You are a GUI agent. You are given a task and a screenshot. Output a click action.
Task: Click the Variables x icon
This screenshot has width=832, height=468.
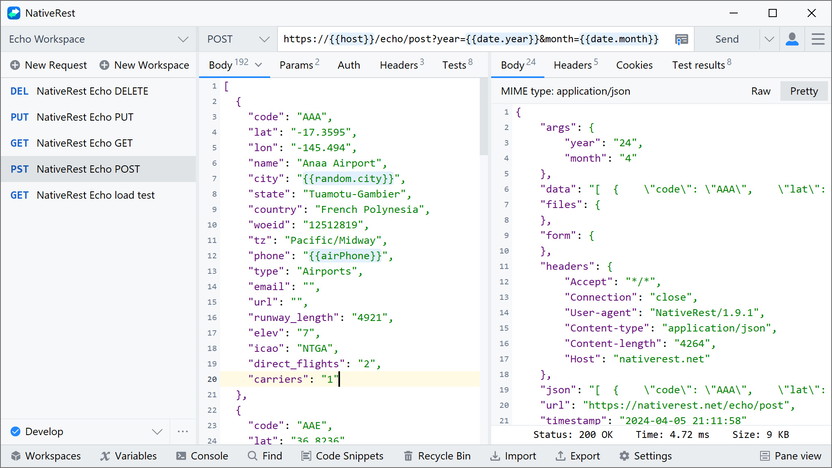coord(105,456)
